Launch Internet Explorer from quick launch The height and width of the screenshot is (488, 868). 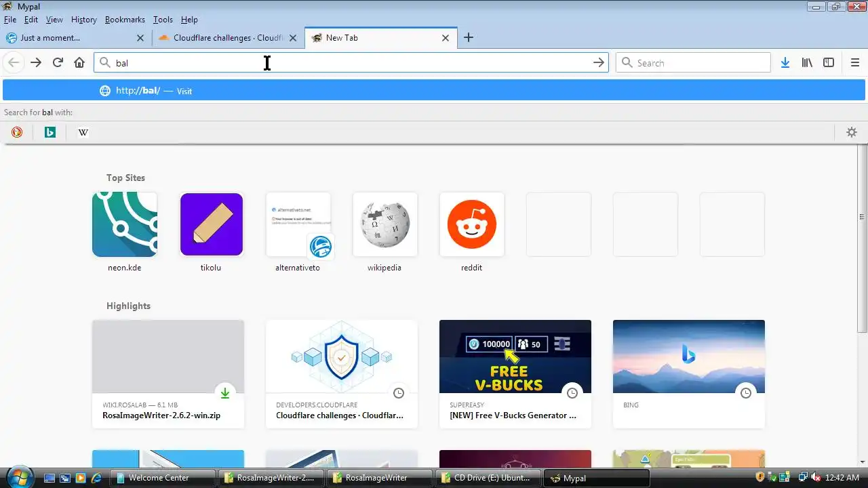96,478
